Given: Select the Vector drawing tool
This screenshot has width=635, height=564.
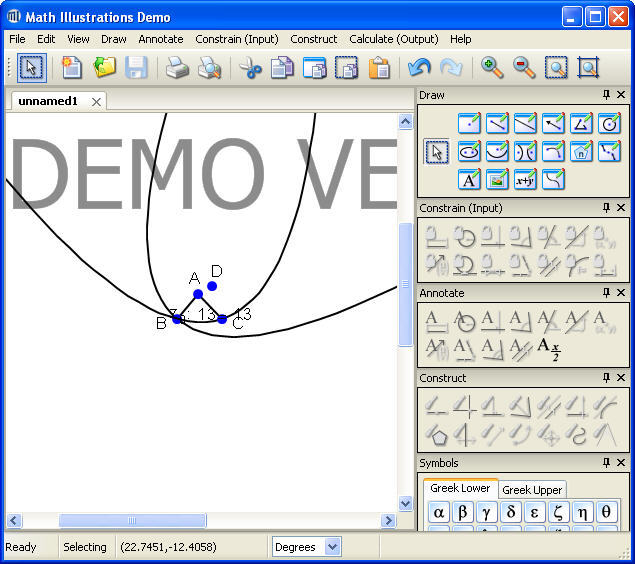Looking at the screenshot, I should click(x=553, y=123).
